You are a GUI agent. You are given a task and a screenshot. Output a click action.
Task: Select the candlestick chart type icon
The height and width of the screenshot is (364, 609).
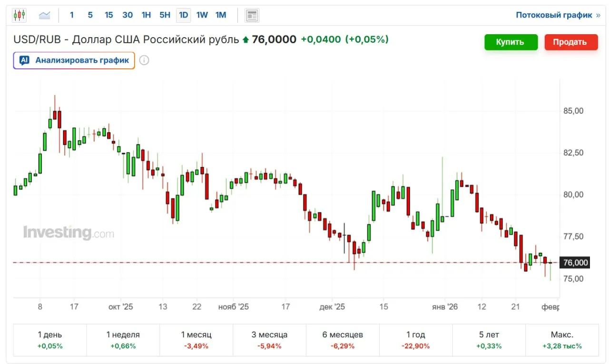click(19, 15)
